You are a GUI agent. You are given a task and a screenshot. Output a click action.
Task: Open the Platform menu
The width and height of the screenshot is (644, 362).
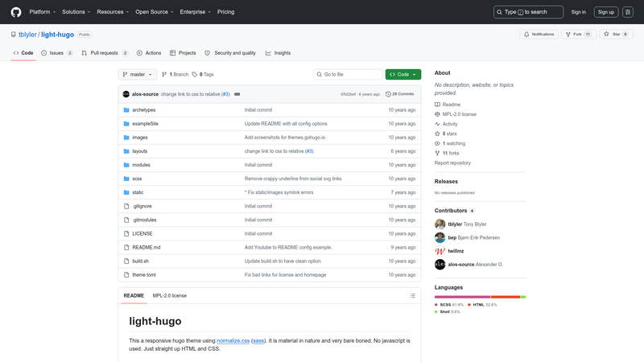(x=43, y=12)
